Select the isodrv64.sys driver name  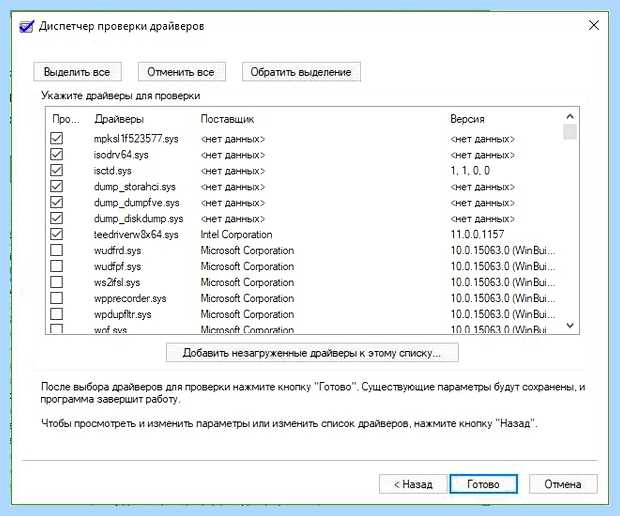[x=121, y=155]
